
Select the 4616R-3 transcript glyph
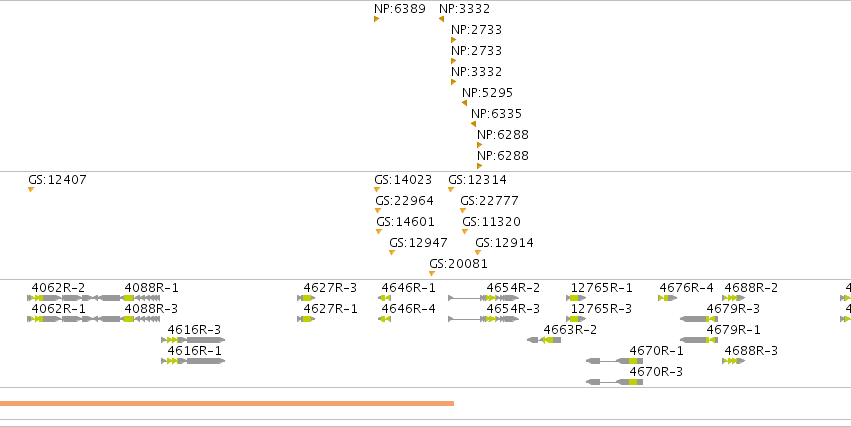point(193,340)
